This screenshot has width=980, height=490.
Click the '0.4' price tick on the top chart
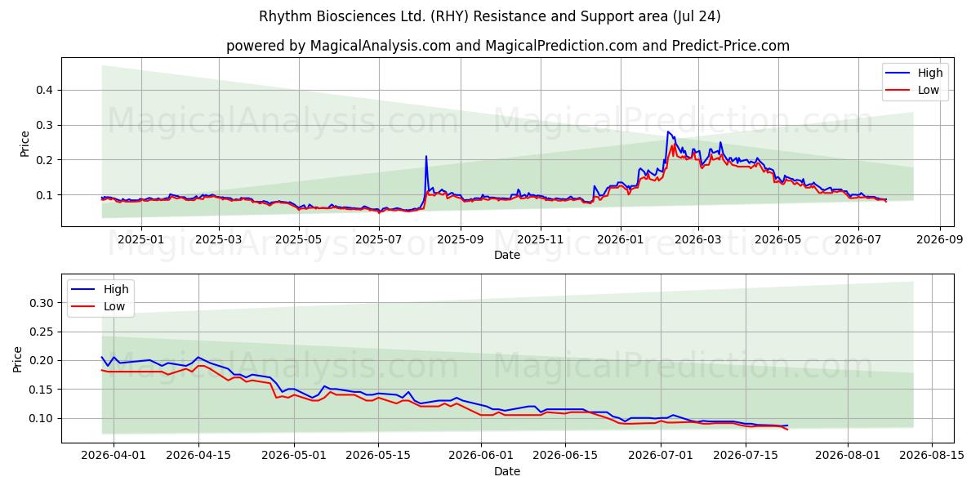coord(46,90)
